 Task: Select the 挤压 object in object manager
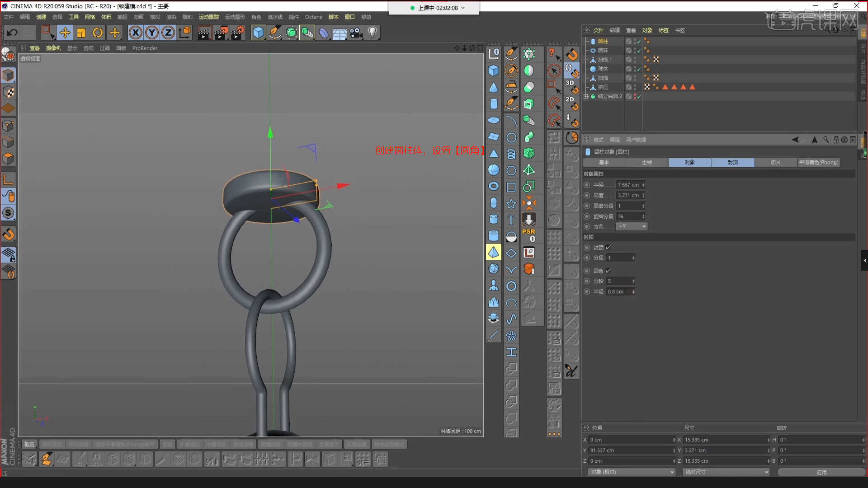coord(603,87)
